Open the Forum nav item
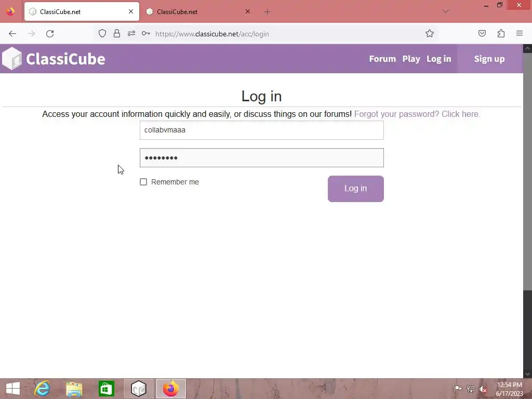532x399 pixels. (382, 59)
